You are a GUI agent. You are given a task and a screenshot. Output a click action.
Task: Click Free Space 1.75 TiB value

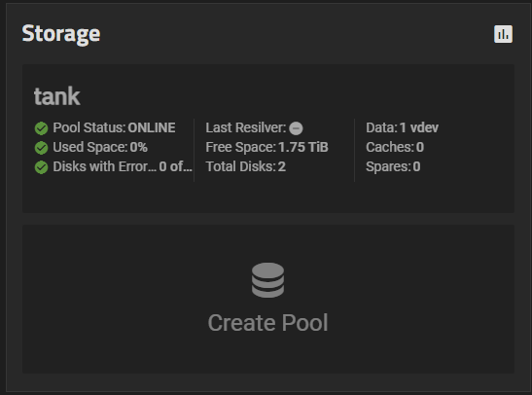tap(266, 147)
